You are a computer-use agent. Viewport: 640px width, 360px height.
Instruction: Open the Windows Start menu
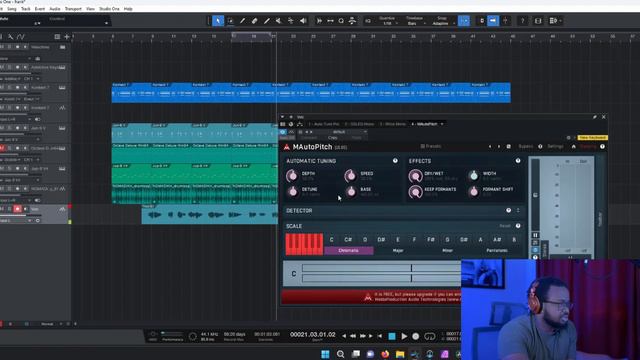(325, 354)
